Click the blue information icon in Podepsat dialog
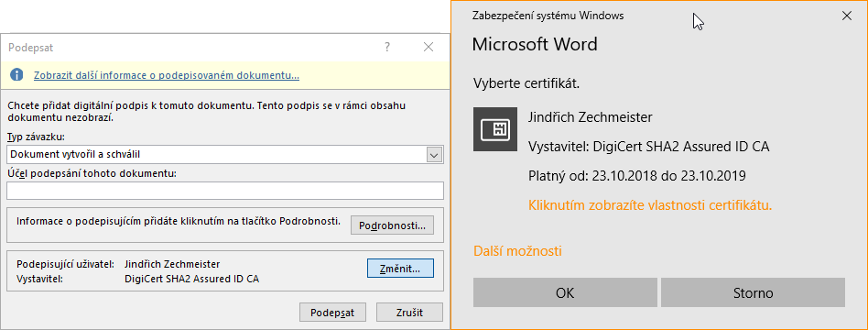This screenshot has height=330, width=868. pos(17,75)
